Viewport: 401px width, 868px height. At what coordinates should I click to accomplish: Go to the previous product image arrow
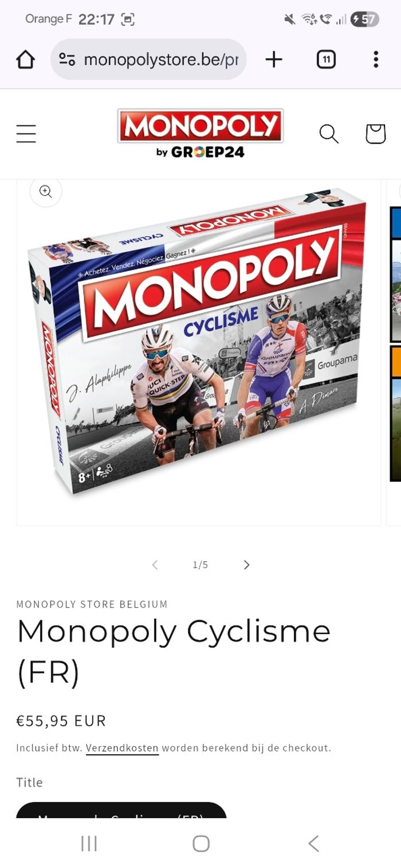(155, 565)
